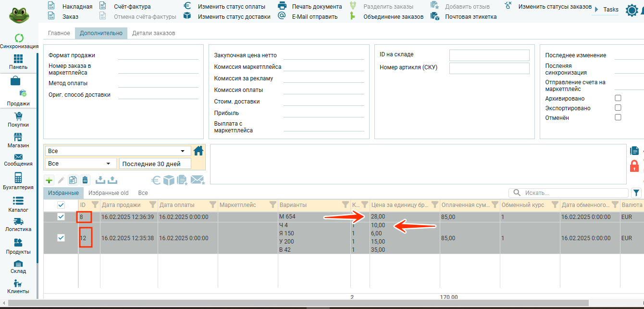Tick the Архивировано checkbox
The height and width of the screenshot is (309, 644).
click(x=618, y=98)
